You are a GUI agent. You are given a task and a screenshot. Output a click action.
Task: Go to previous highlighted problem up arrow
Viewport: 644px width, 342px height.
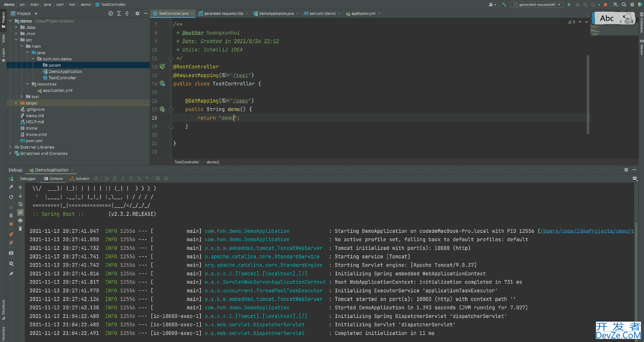(580, 22)
